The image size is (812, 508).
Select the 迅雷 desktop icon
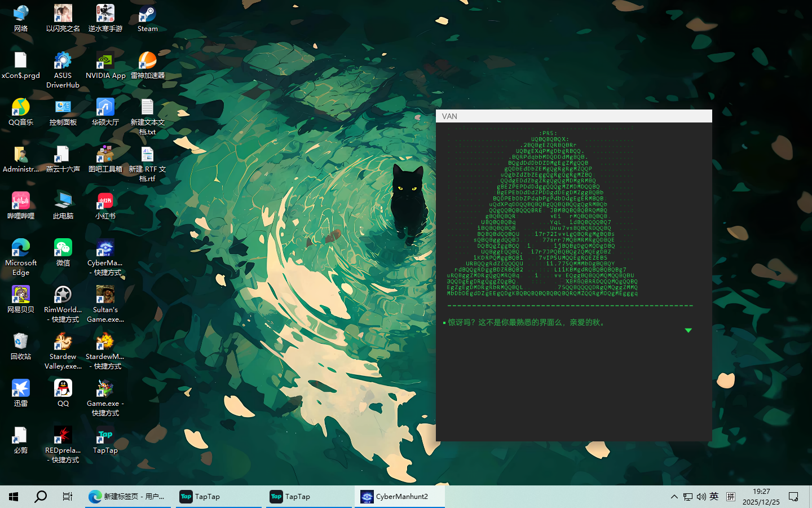21,393
